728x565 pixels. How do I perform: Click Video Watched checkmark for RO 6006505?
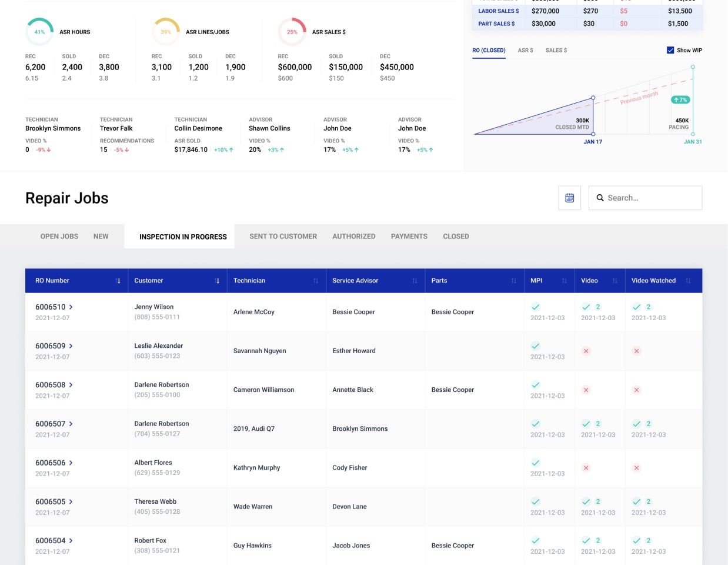[x=636, y=501]
